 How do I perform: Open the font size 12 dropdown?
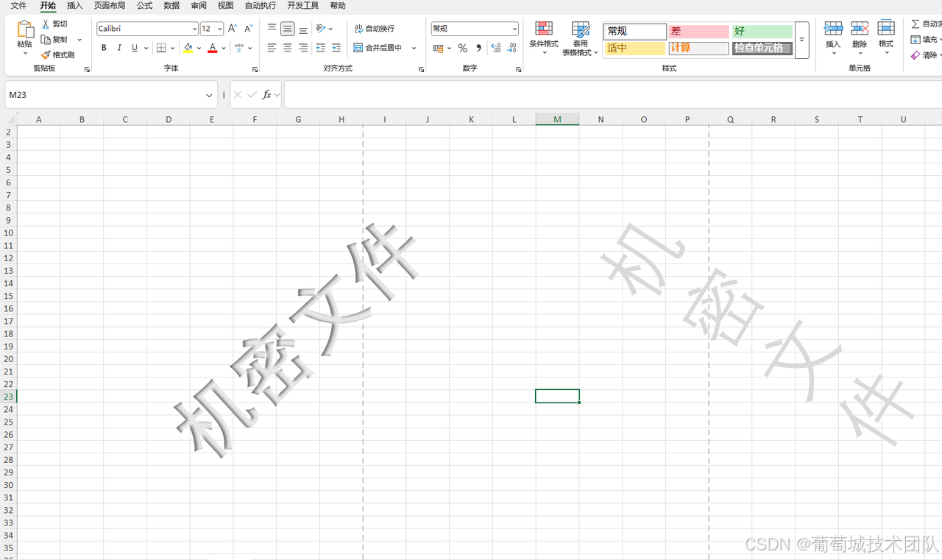click(220, 29)
